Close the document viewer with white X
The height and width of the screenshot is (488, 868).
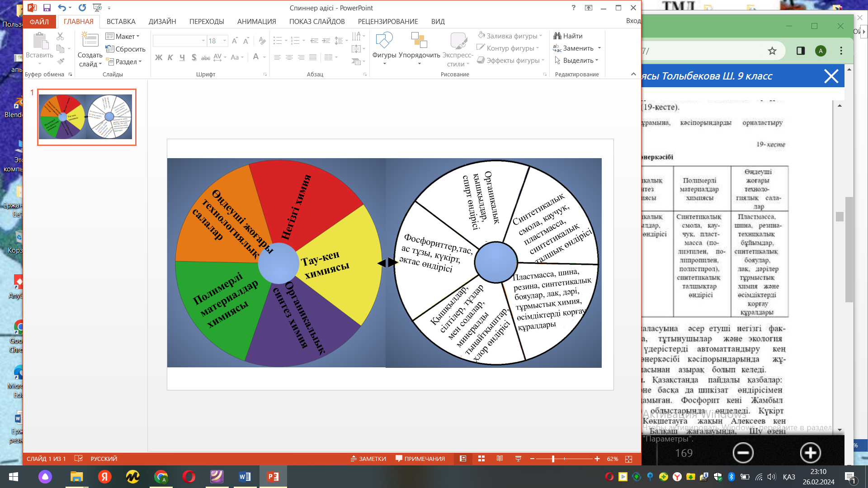[831, 76]
